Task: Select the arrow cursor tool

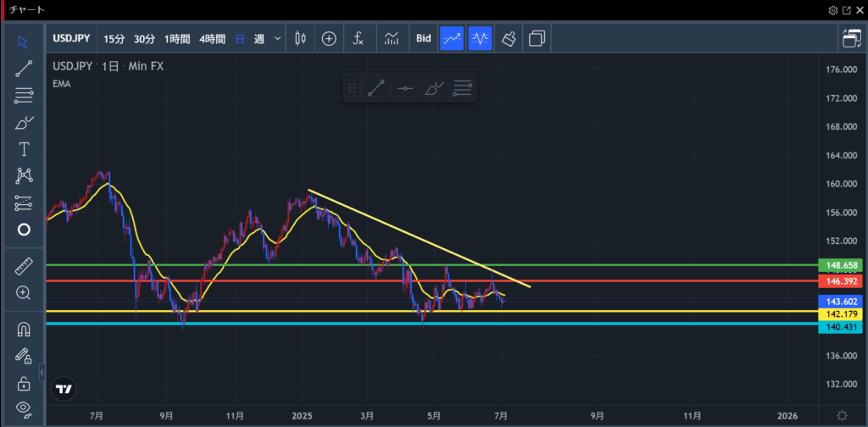Action: pyautogui.click(x=23, y=42)
